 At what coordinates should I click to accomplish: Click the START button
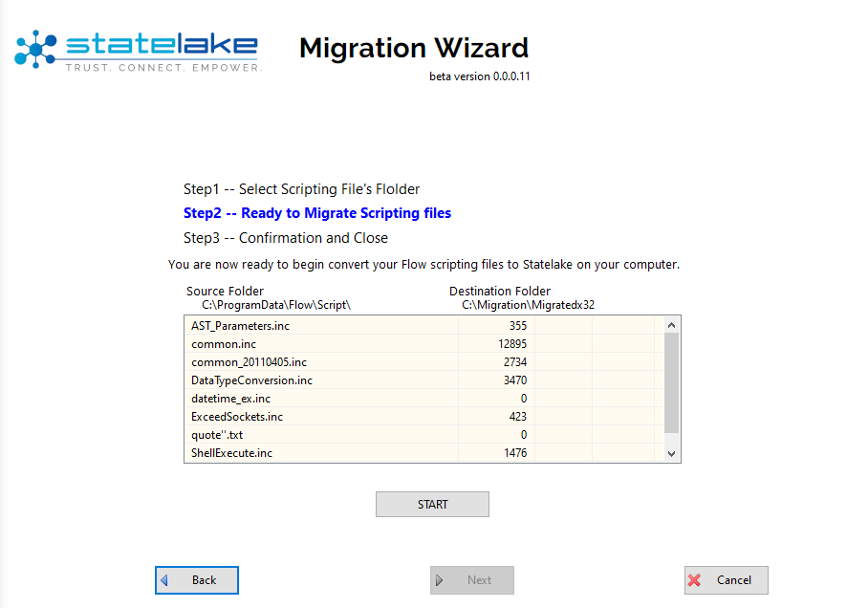[x=432, y=505]
